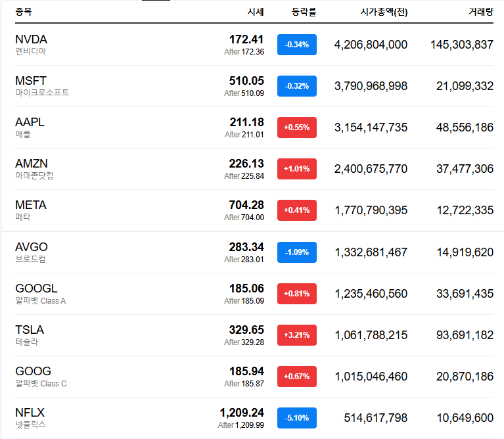The image size is (504, 439).
Task: Click the -1.09% change badge for AVGO
Action: (x=297, y=252)
